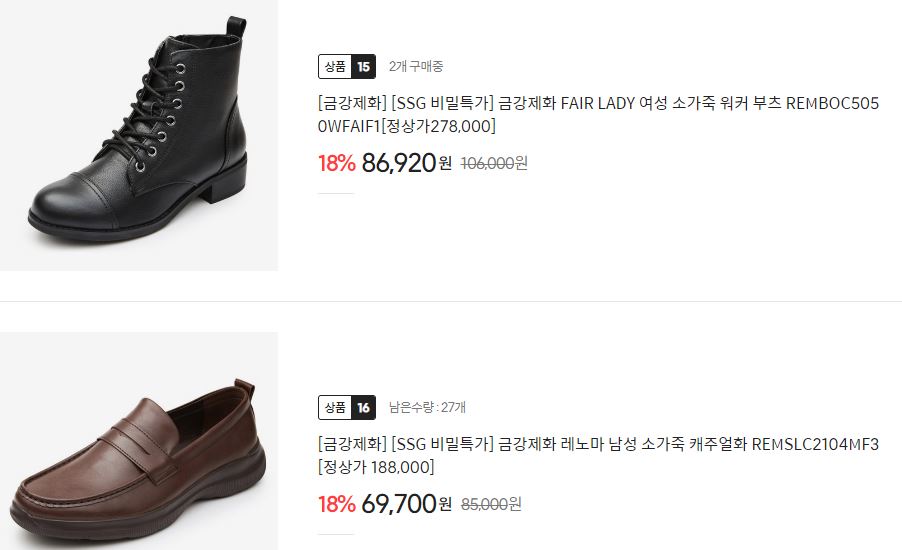Click [SSG 비밀특가] in the boot title
Screen dimensions: 902x550
tap(443, 104)
